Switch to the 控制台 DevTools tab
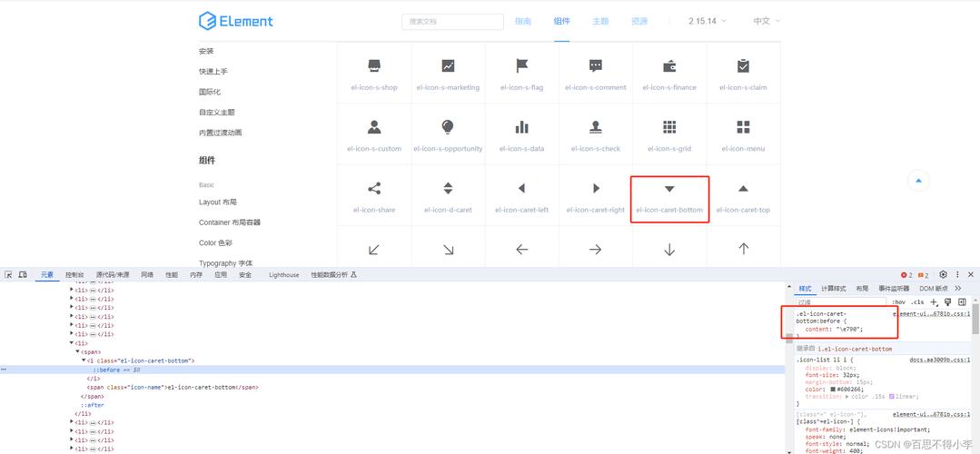Viewport: 980px width, 454px height. coord(74,275)
